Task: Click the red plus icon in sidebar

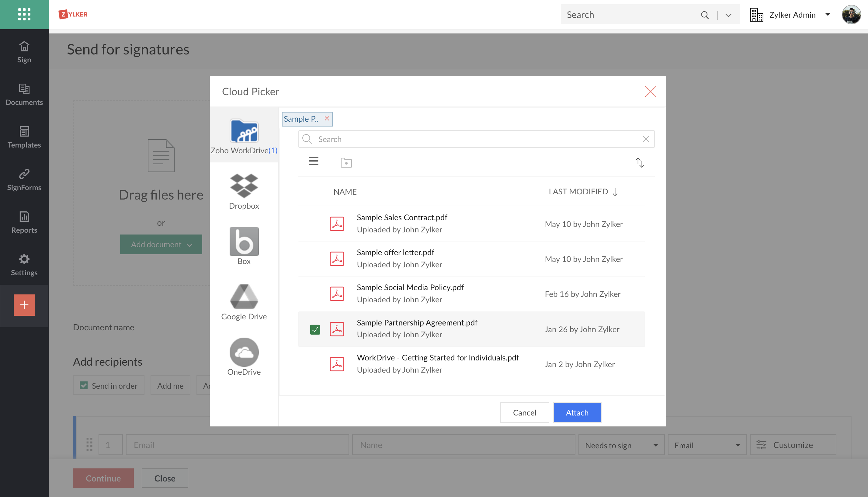Action: [x=24, y=305]
